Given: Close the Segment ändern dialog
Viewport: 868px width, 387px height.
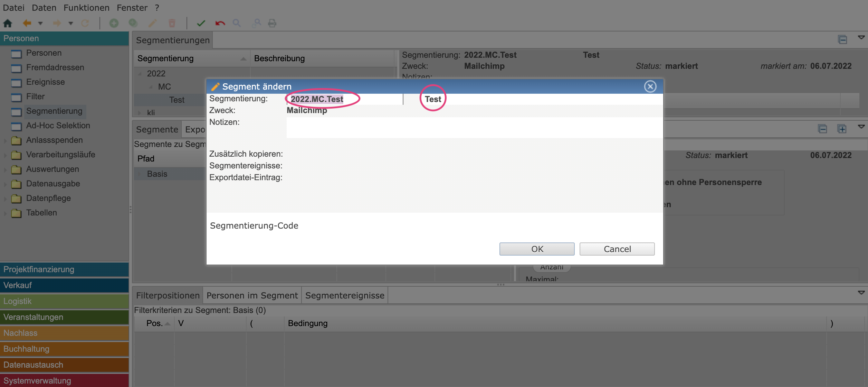Looking at the screenshot, I should [x=650, y=86].
